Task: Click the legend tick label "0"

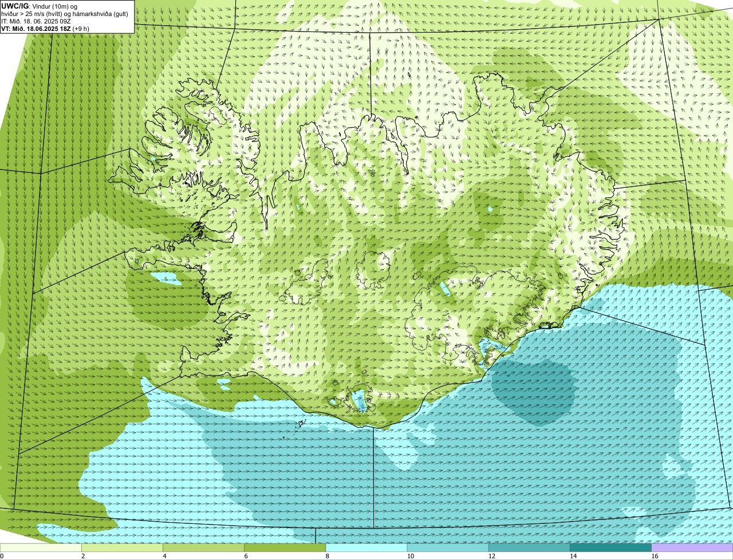Action: coord(2,556)
